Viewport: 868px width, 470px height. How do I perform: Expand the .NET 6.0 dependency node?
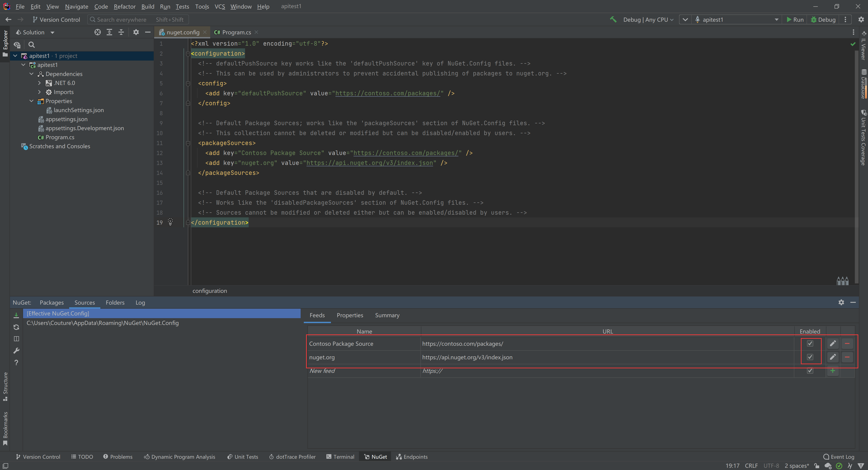coord(39,83)
